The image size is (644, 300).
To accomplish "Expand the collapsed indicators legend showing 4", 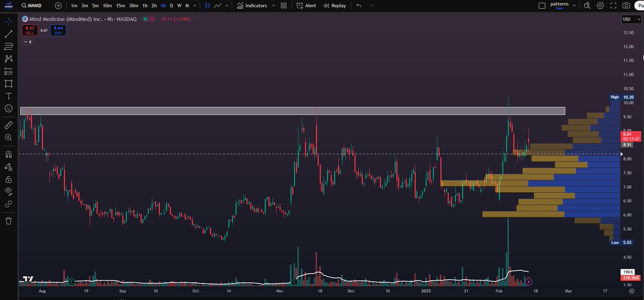I will 27,41.
